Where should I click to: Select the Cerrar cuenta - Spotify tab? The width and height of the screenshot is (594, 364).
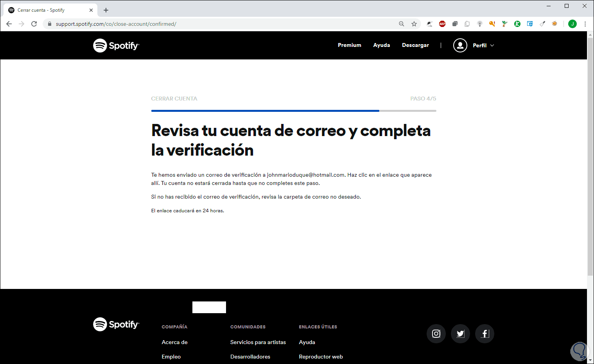point(50,10)
